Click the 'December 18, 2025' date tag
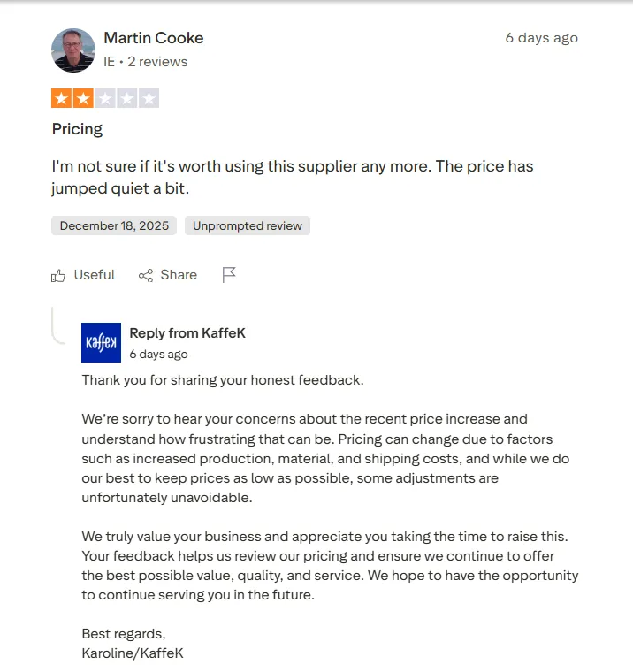The width and height of the screenshot is (633, 672). (114, 226)
